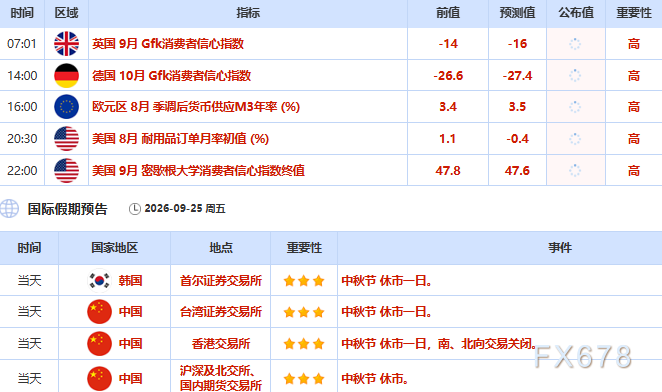Click 沪深及北交所、国内期货交易所 location cell
This screenshot has height=392, width=662.
pyautogui.click(x=221, y=378)
